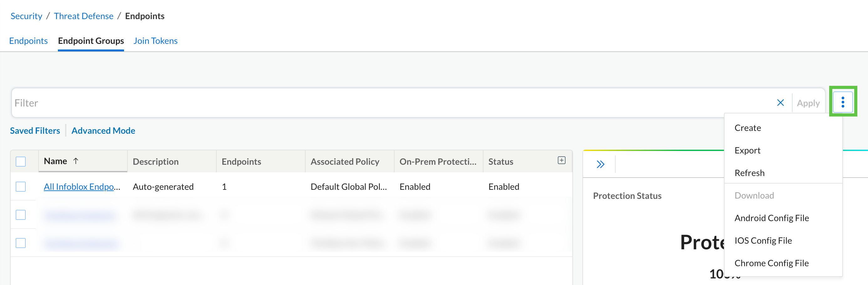
Task: Check the third row's checkbox
Action: click(x=21, y=243)
